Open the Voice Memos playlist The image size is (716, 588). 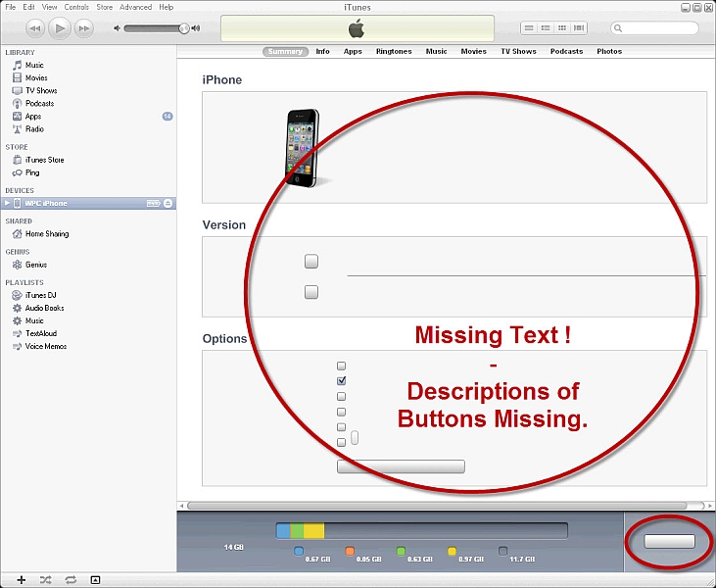tap(46, 346)
